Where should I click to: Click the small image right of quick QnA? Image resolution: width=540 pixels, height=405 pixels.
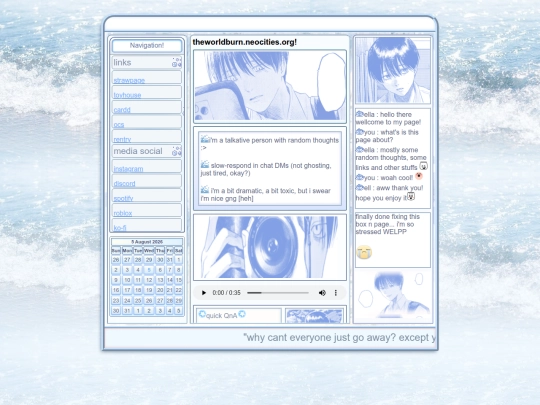pos(314,316)
